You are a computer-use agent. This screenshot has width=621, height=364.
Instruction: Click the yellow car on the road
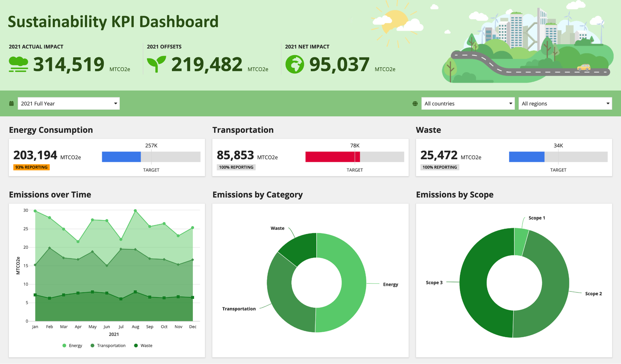point(583,68)
